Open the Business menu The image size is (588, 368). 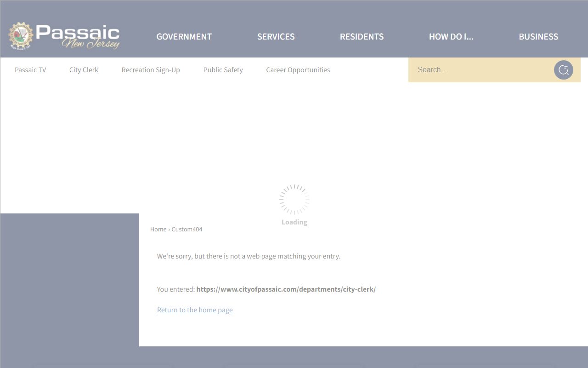538,36
